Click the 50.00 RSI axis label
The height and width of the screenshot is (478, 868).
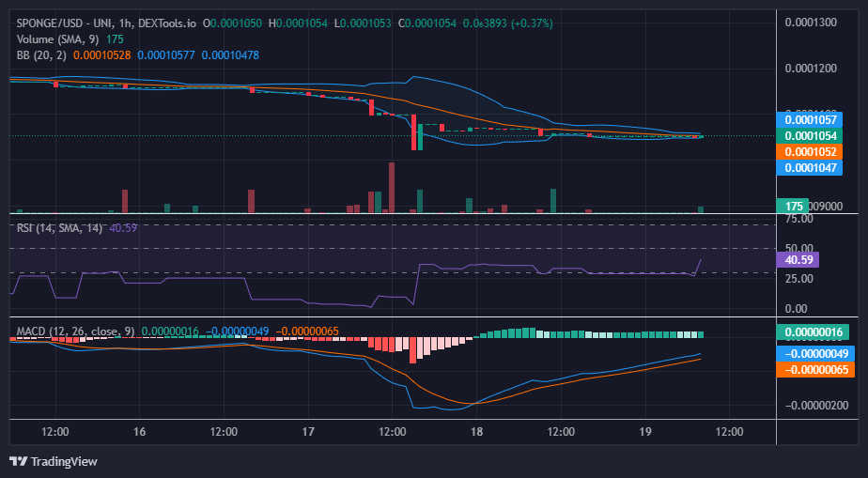pos(798,248)
